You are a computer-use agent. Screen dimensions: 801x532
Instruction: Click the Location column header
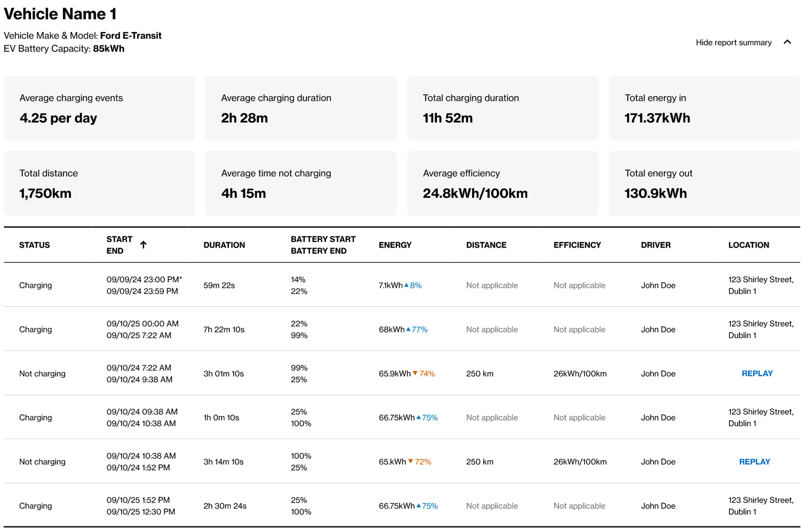pyautogui.click(x=748, y=245)
